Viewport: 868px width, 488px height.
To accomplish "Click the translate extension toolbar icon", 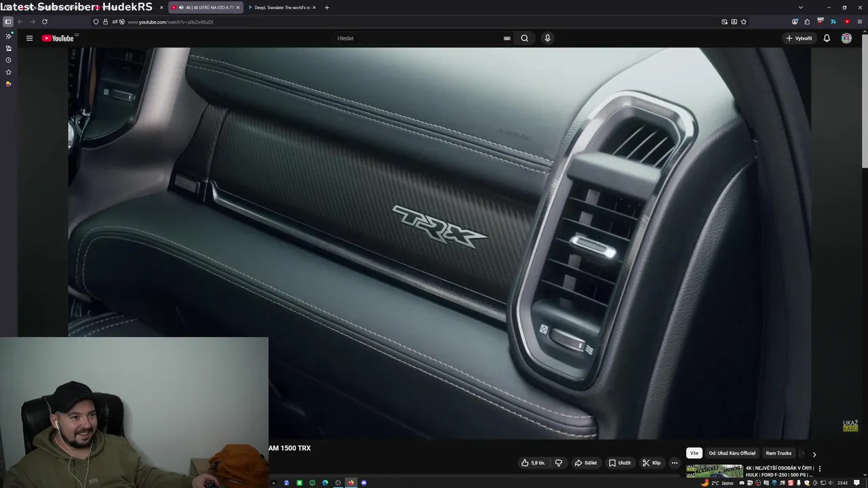I will pos(833,22).
